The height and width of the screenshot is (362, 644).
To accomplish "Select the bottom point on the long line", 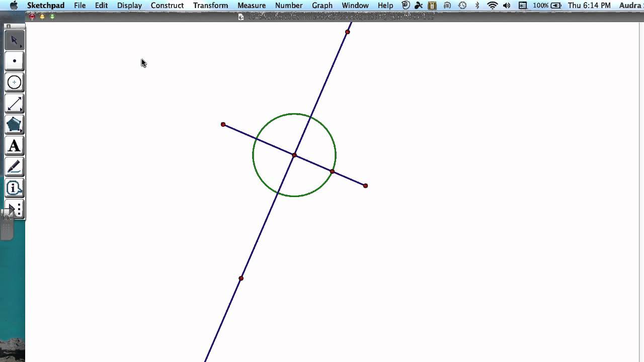I will pos(241,278).
